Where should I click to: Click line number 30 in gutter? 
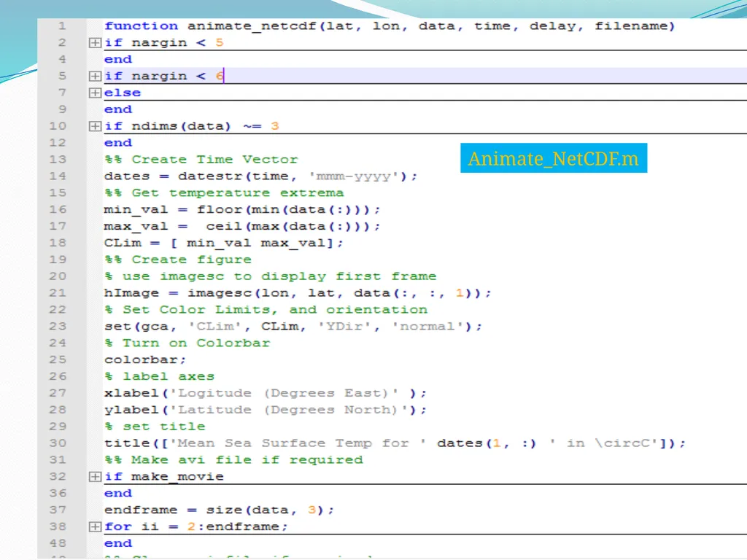point(58,443)
